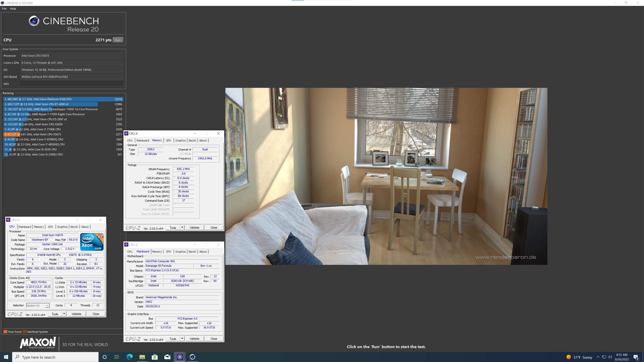Image resolution: width=644 pixels, height=362 pixels.
Task: Select ranking row Xeon X5675 score
Action: pos(63,134)
